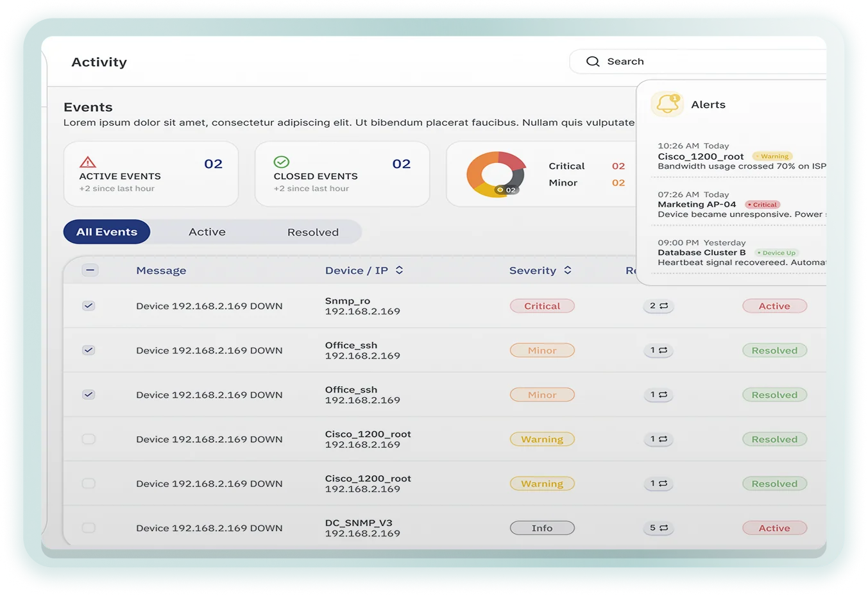Click the Critical legend label beside the chart
The image size is (868, 596).
(566, 166)
